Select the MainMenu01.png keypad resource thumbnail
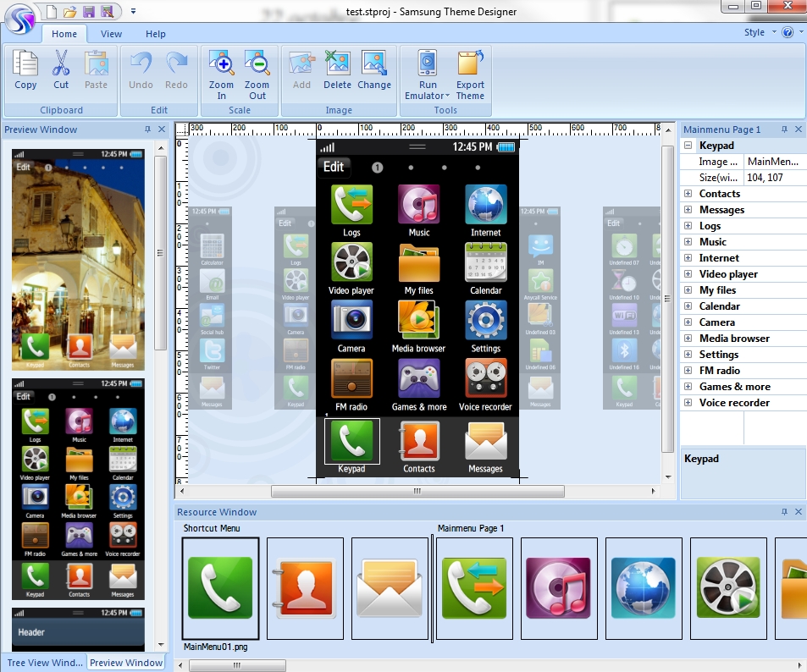This screenshot has width=807, height=672. pyautogui.click(x=220, y=588)
